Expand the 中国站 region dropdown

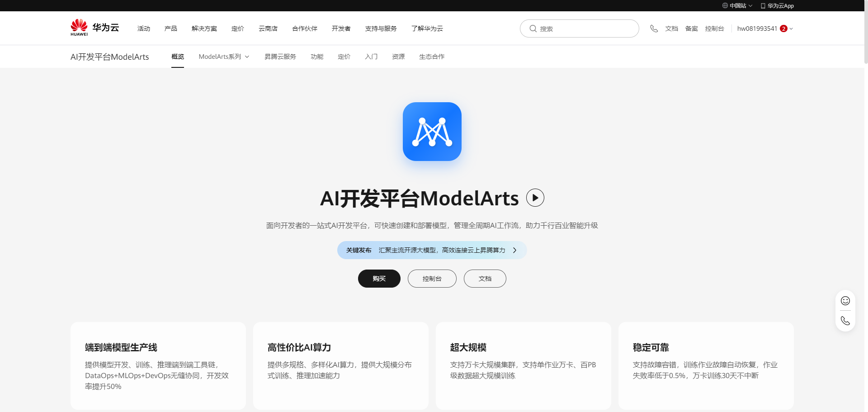[750, 6]
